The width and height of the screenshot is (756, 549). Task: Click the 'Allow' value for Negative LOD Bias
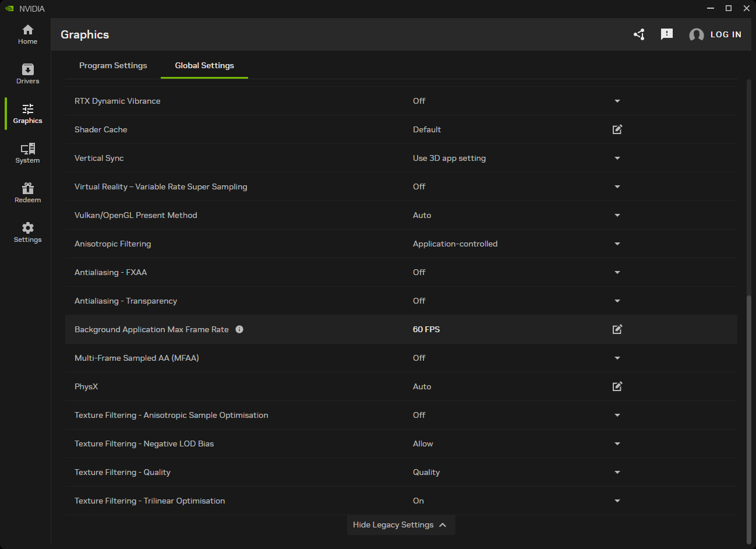tap(423, 444)
